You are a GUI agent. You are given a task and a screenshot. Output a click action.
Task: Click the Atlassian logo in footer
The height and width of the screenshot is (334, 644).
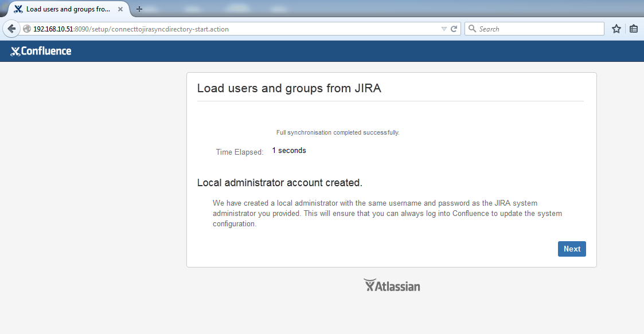coord(392,285)
